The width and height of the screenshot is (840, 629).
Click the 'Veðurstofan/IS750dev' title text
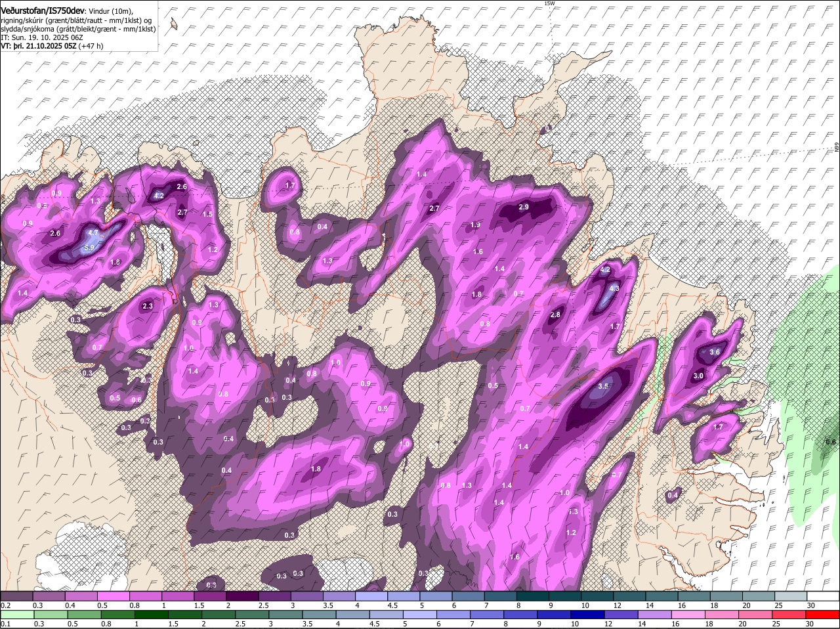pos(43,11)
